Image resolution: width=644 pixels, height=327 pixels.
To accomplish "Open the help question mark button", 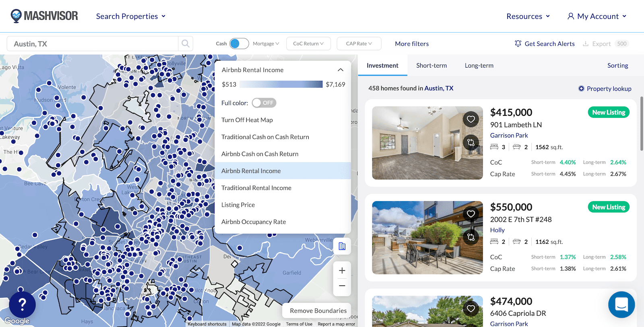I will coord(23,304).
